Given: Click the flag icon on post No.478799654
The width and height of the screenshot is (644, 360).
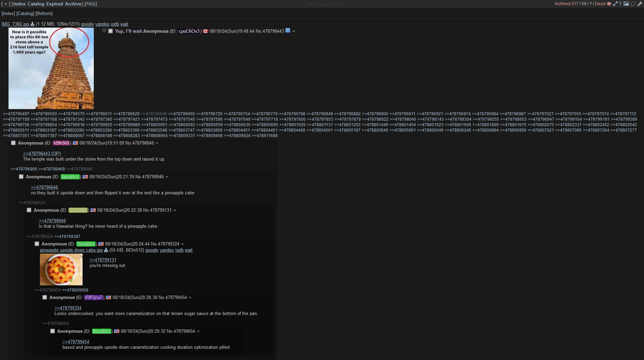Looking at the screenshot, I should tap(117, 331).
